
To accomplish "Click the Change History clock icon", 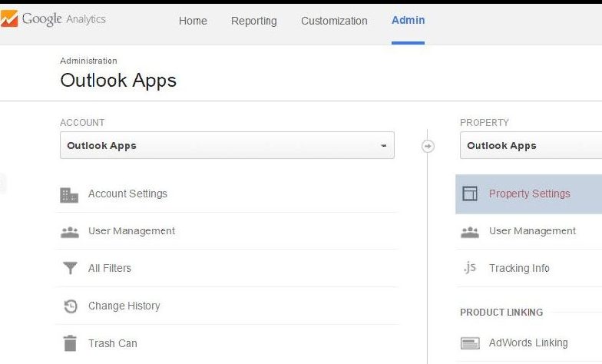I will click(x=71, y=306).
